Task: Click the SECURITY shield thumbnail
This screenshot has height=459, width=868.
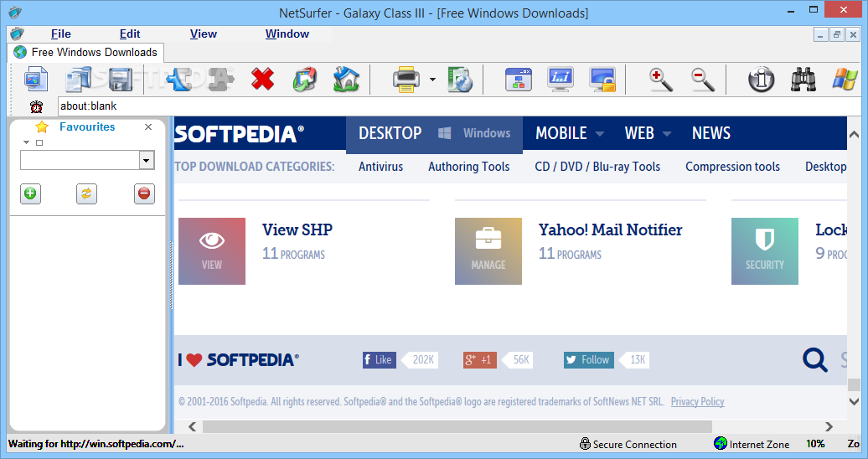Action: point(764,250)
